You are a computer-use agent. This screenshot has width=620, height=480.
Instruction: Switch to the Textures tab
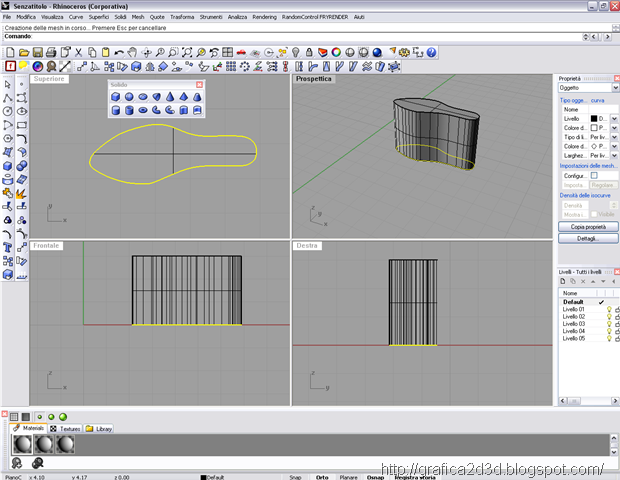tap(66, 428)
